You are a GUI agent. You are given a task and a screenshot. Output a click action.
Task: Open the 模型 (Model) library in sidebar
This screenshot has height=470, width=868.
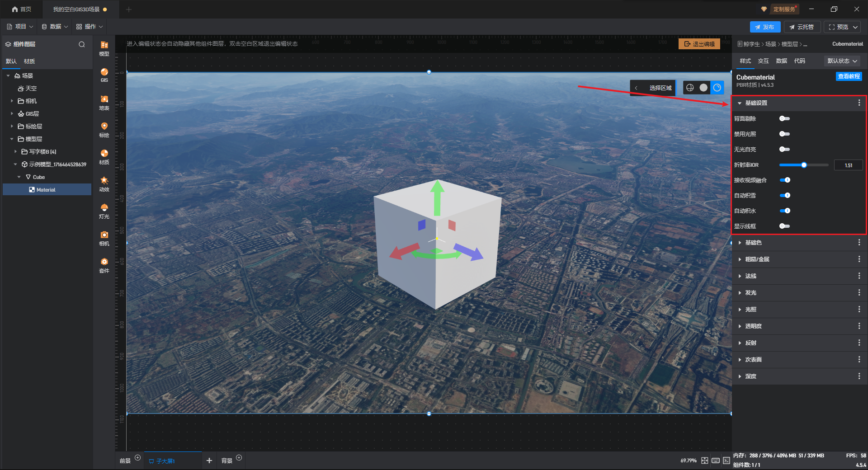point(104,48)
